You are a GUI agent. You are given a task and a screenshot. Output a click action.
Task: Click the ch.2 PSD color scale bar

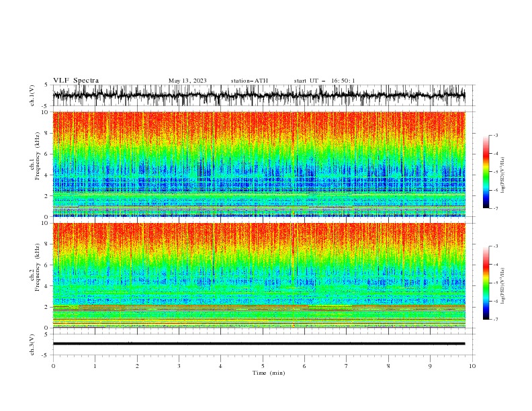(486, 283)
